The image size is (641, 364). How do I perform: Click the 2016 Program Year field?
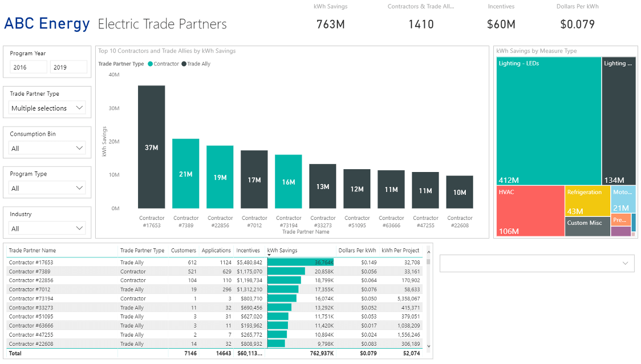28,67
